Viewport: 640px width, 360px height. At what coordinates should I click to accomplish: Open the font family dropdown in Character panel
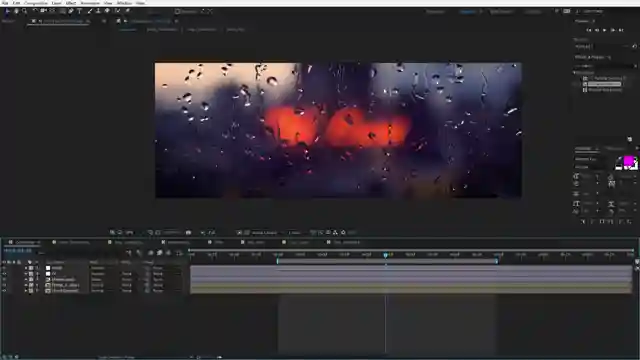point(591,159)
